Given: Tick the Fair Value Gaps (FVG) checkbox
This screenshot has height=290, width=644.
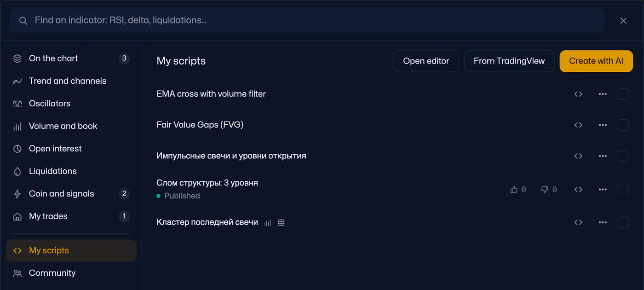Looking at the screenshot, I should coord(623,125).
